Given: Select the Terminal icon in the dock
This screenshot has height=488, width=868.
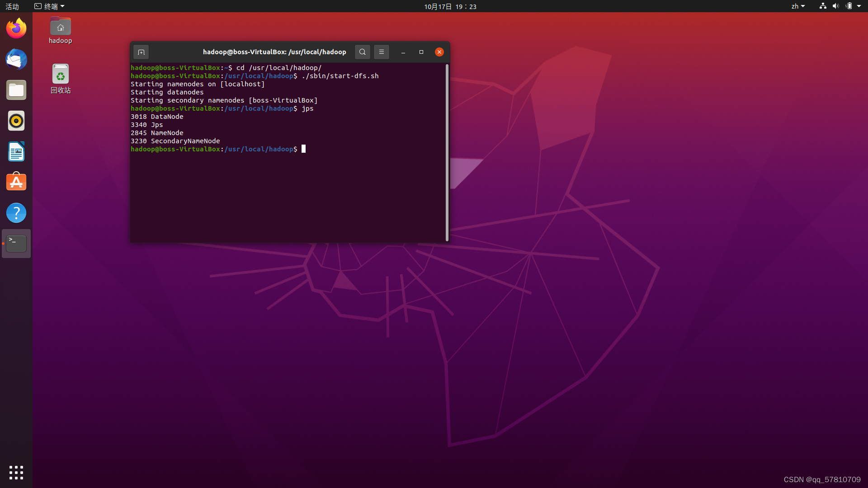Looking at the screenshot, I should click(16, 244).
